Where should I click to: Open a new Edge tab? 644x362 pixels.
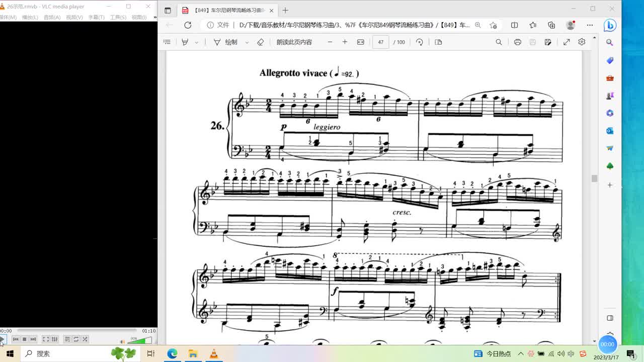point(285,10)
